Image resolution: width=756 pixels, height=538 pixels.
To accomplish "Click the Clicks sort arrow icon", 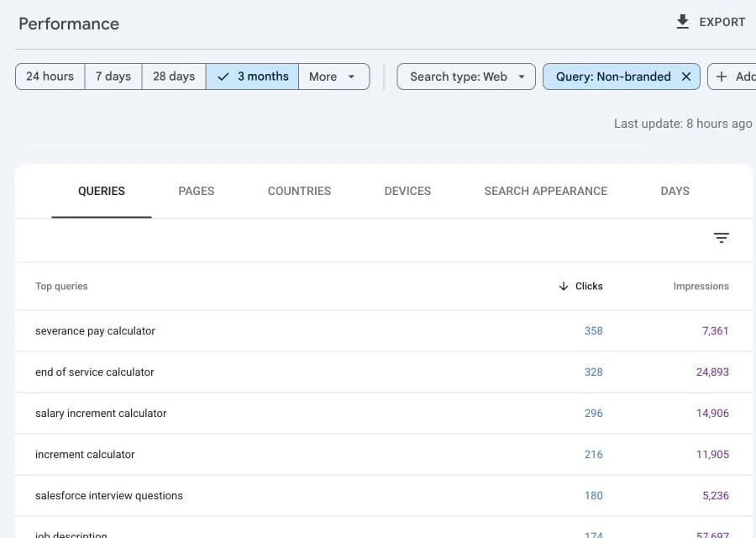I will (x=563, y=286).
